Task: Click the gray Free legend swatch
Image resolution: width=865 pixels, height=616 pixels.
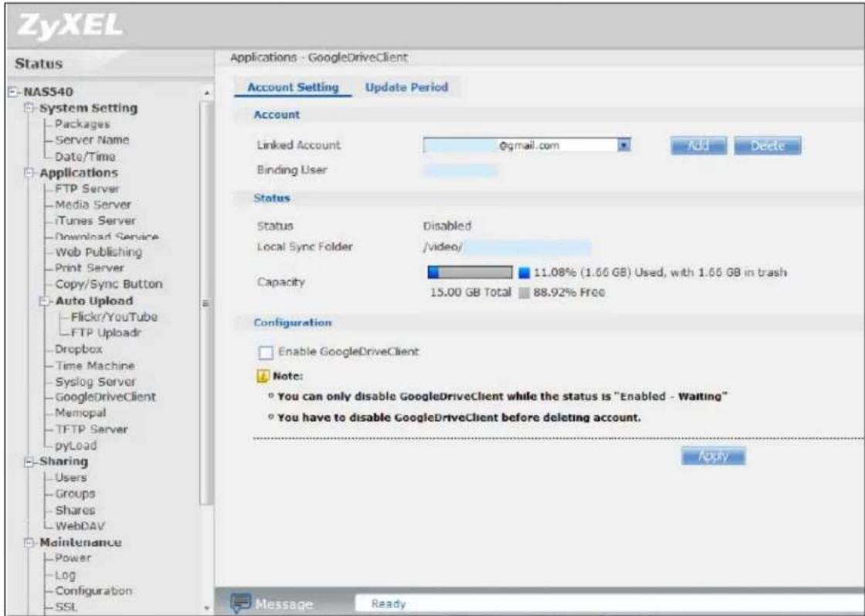Action: pos(524,293)
